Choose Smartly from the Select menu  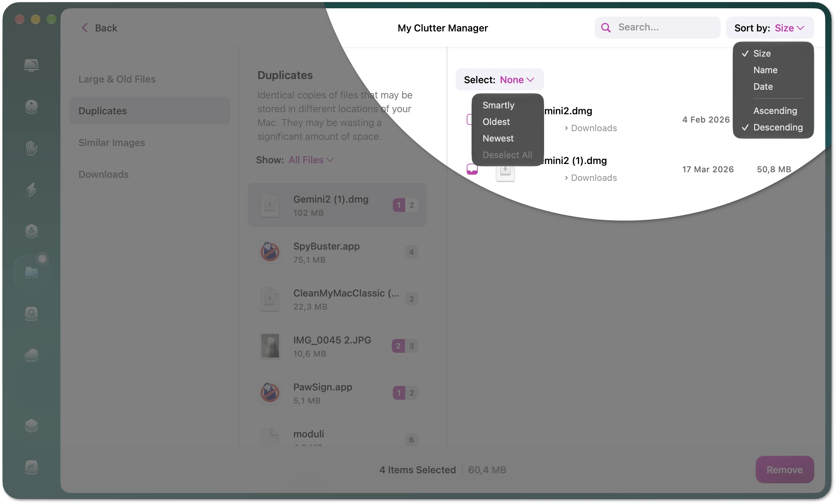tap(498, 105)
